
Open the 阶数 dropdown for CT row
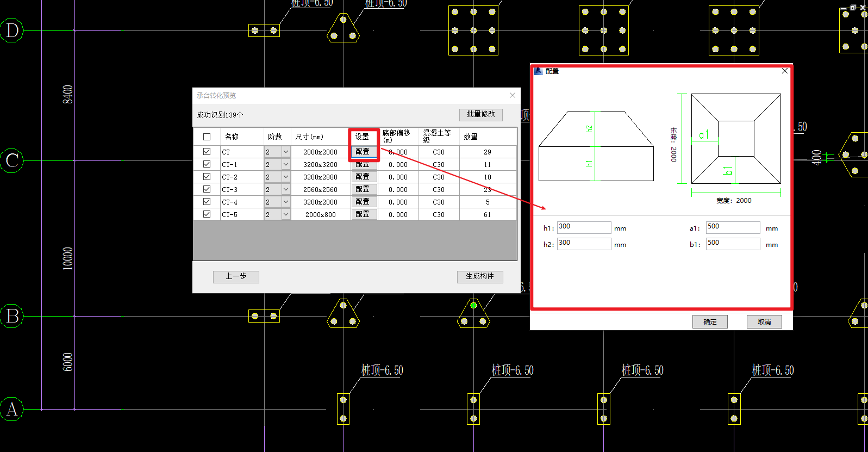286,152
